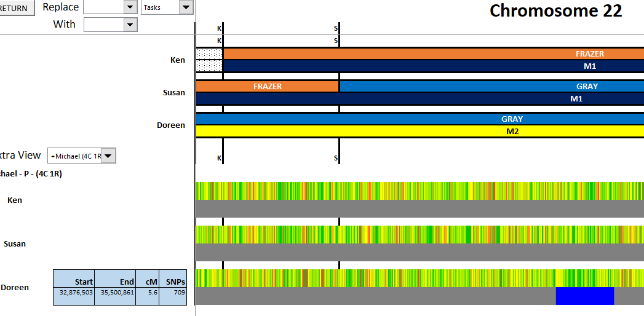Select the Start value cell 32,876,503
Viewport: 644px width, 316px height.
(x=74, y=293)
